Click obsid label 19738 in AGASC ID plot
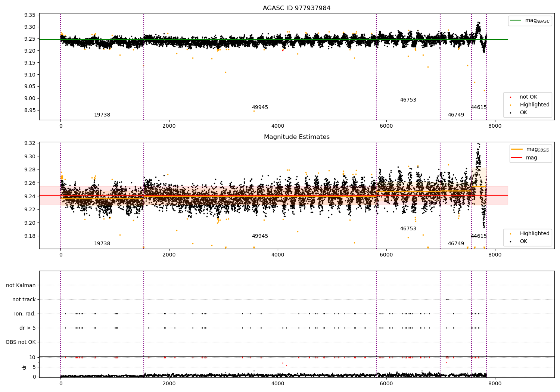This screenshot has height=392, width=560. [102, 115]
